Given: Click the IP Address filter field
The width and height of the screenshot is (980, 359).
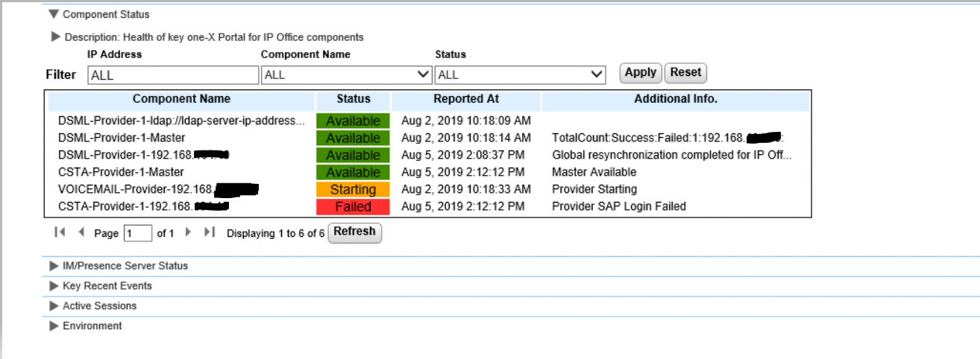Looking at the screenshot, I should pos(173,74).
